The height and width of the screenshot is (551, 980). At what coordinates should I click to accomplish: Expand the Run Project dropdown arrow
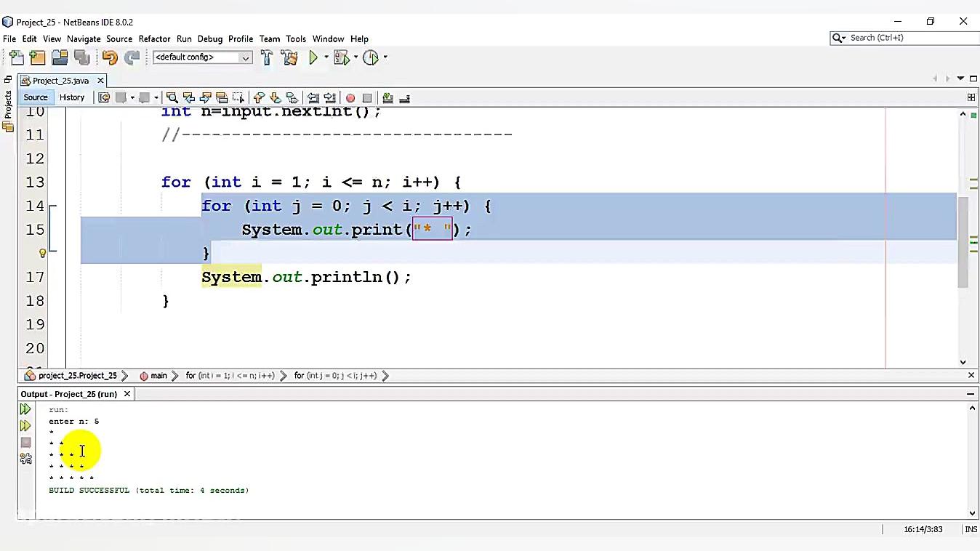[x=326, y=57]
